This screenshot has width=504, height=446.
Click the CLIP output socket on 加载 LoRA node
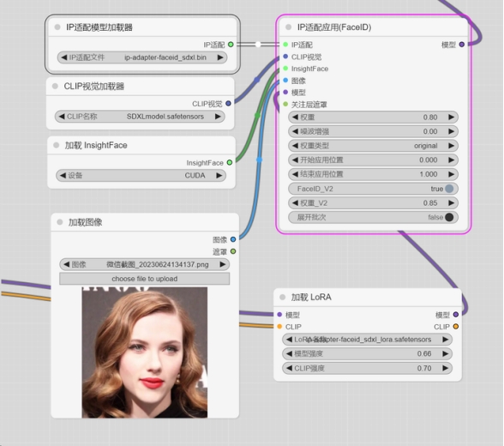pyautogui.click(x=456, y=327)
